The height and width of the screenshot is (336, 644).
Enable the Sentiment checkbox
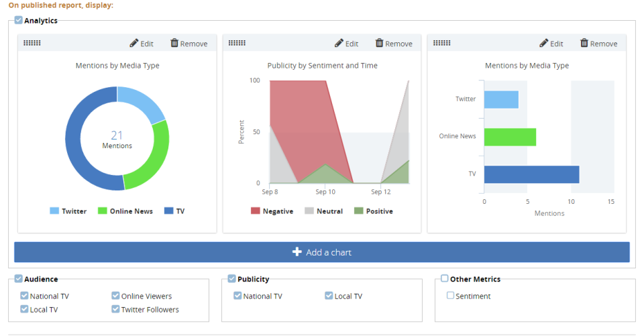click(451, 296)
